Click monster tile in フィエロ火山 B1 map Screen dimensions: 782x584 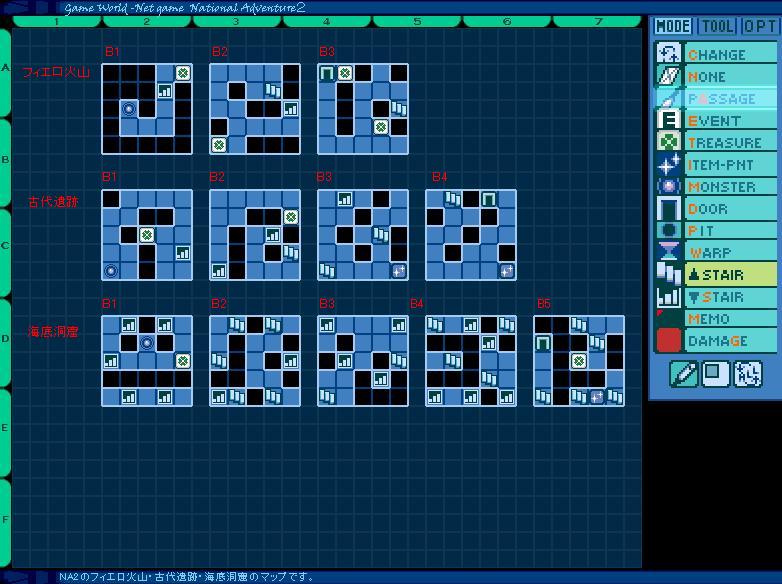tap(129, 109)
